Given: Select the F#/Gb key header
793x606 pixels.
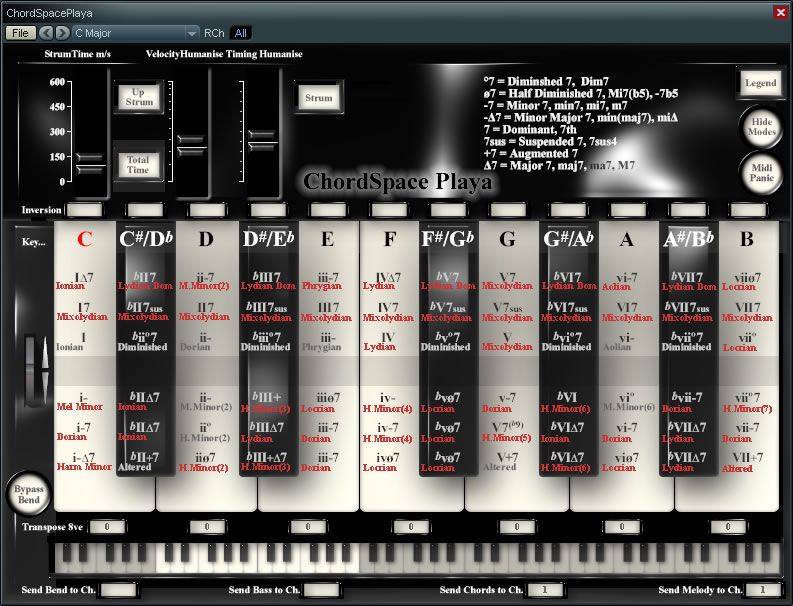Looking at the screenshot, I should [x=448, y=239].
